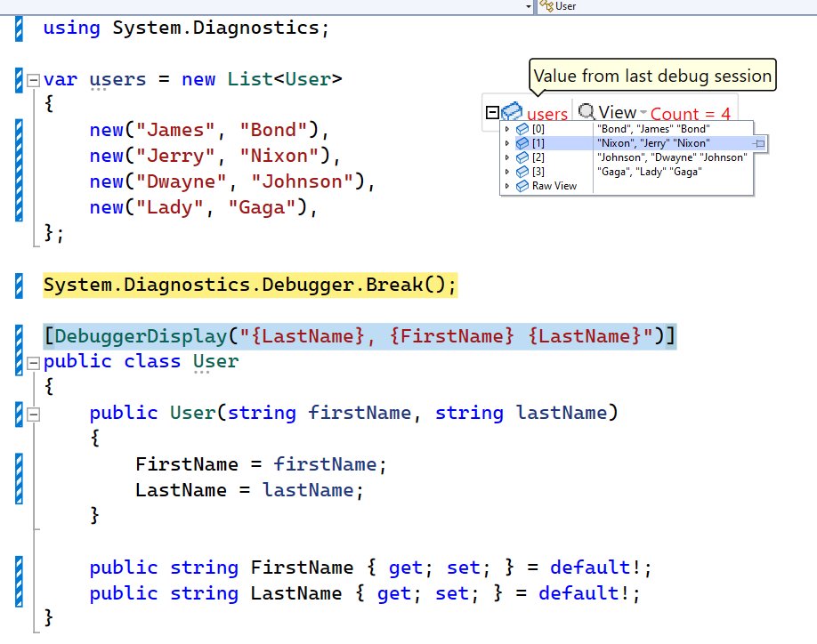The image size is (817, 644).
Task: Click the "Nixon", "Jerry" "Nixon" value cell
Action: (653, 142)
